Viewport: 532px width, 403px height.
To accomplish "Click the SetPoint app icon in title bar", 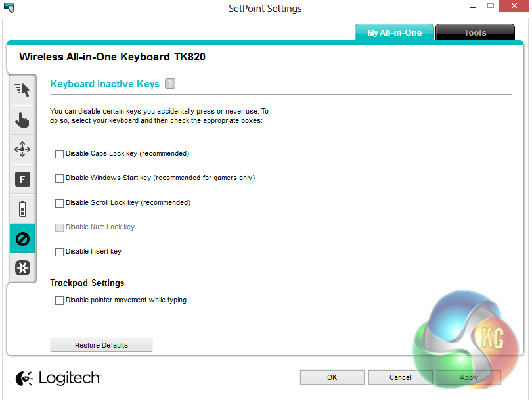I will click(9, 7).
